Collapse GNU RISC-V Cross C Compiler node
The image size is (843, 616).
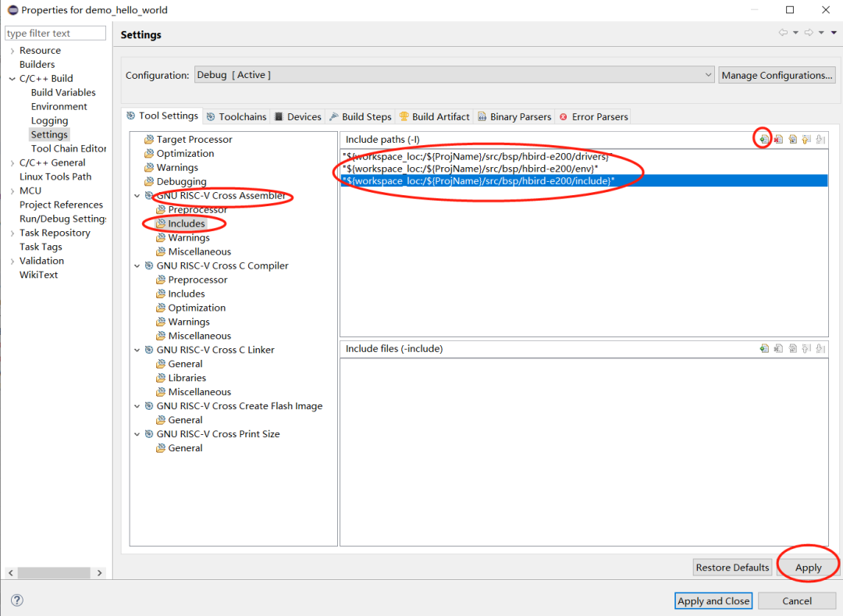tap(137, 265)
